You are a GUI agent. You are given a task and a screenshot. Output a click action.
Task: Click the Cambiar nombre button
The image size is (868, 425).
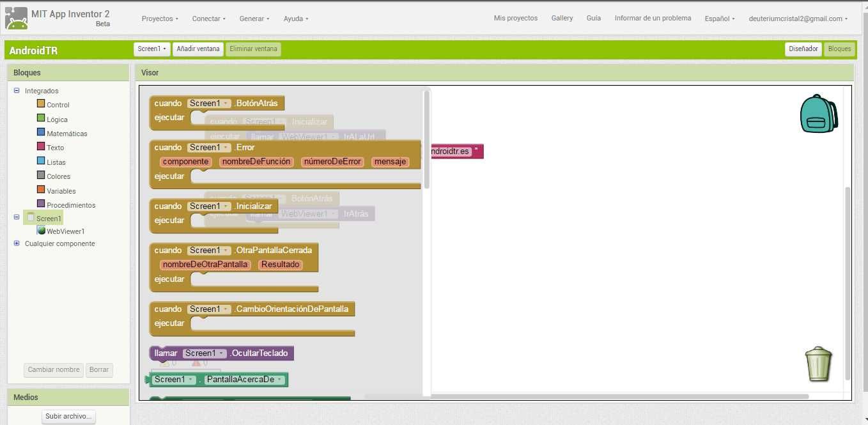(x=54, y=370)
